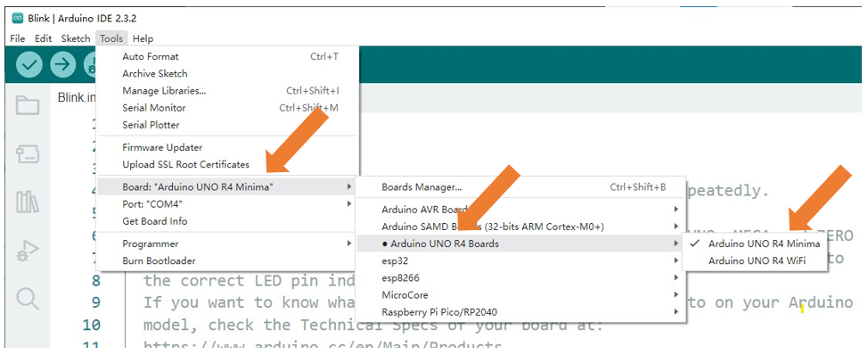Click Get Board Info menu entry

[227, 221]
